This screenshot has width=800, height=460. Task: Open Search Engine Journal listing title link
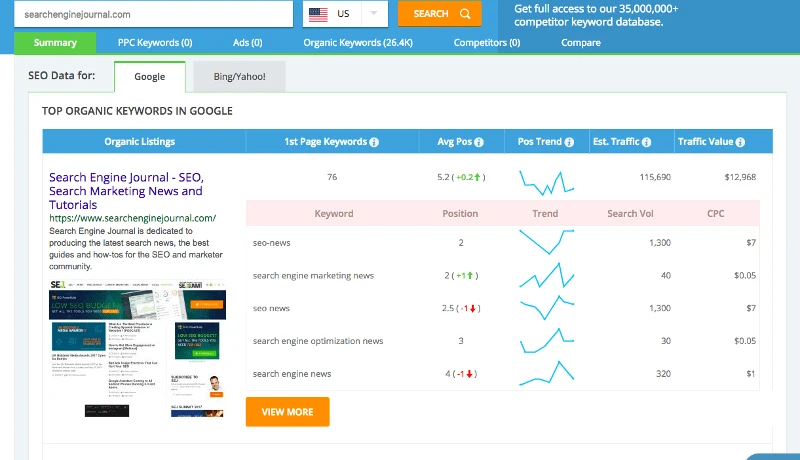pos(126,190)
